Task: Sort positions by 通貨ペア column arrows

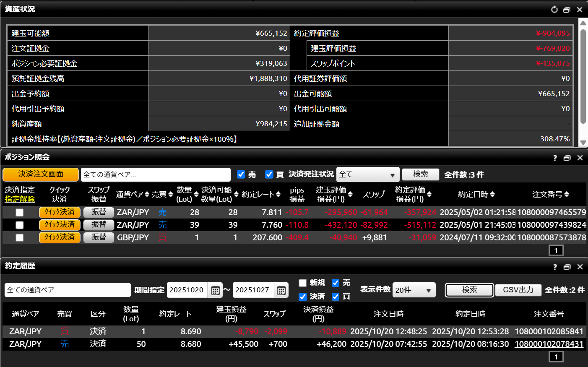Action: tap(147, 195)
